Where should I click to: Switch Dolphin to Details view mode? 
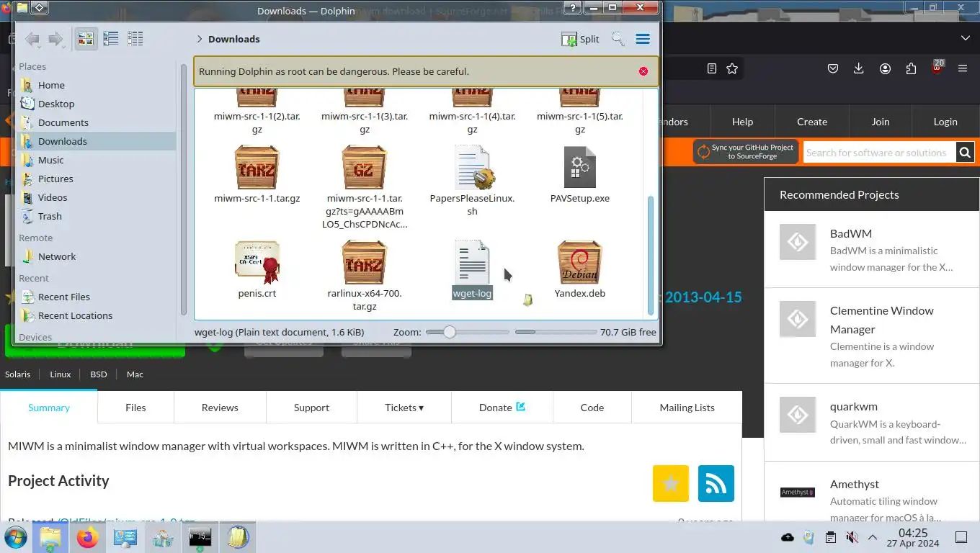click(135, 39)
